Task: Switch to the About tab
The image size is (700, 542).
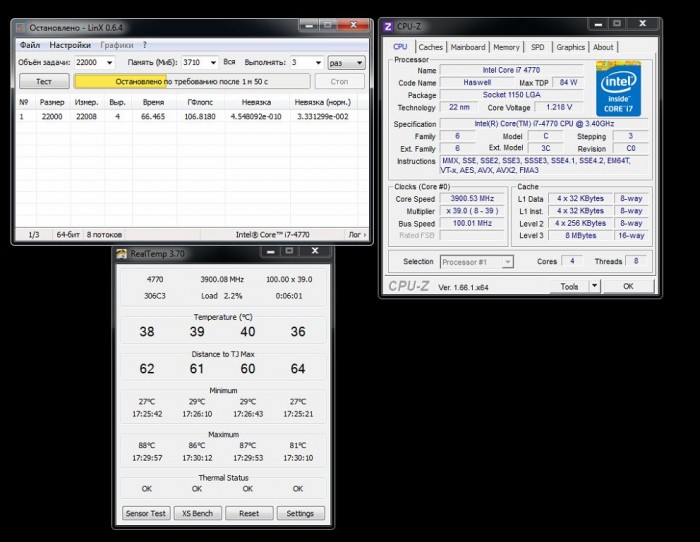Action: (603, 47)
